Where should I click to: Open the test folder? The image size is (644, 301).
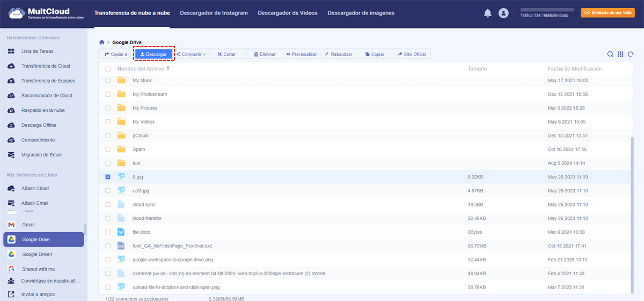click(137, 163)
